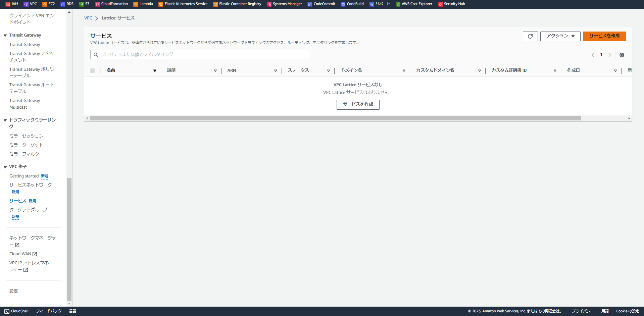
Task: Open Cloud WAN external link
Action: pyautogui.click(x=23, y=254)
